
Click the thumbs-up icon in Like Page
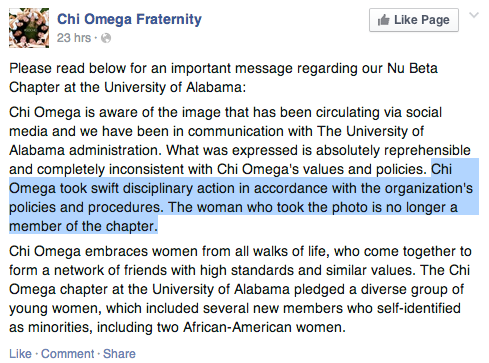click(383, 20)
